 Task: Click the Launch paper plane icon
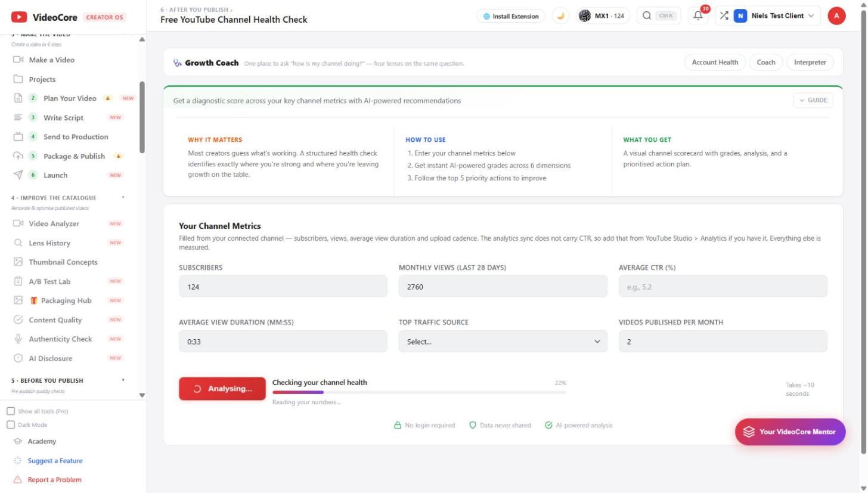click(18, 175)
